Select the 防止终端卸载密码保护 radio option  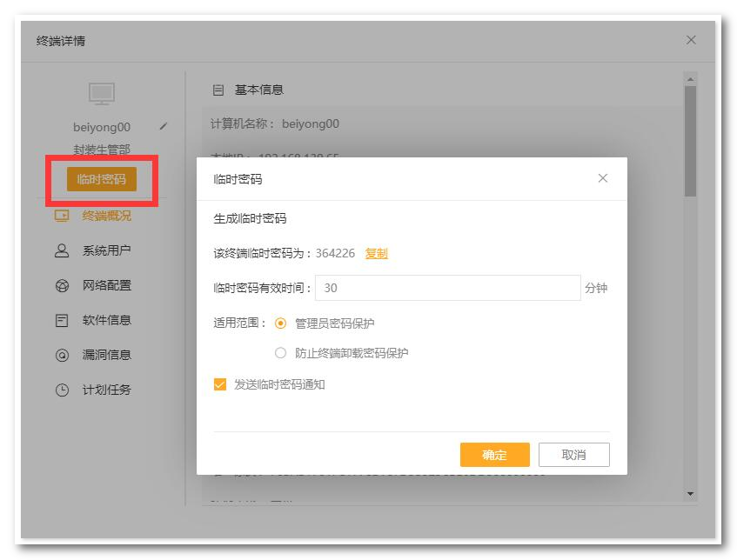click(280, 353)
